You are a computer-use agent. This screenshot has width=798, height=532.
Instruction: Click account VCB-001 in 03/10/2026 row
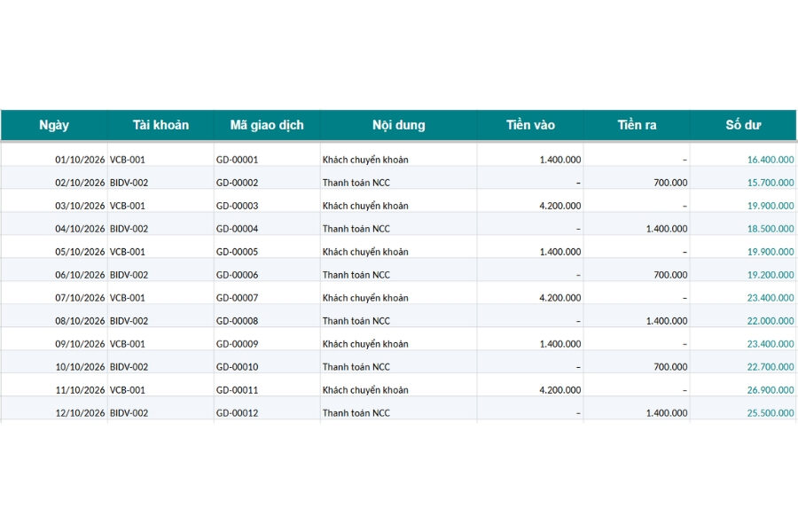(x=127, y=206)
